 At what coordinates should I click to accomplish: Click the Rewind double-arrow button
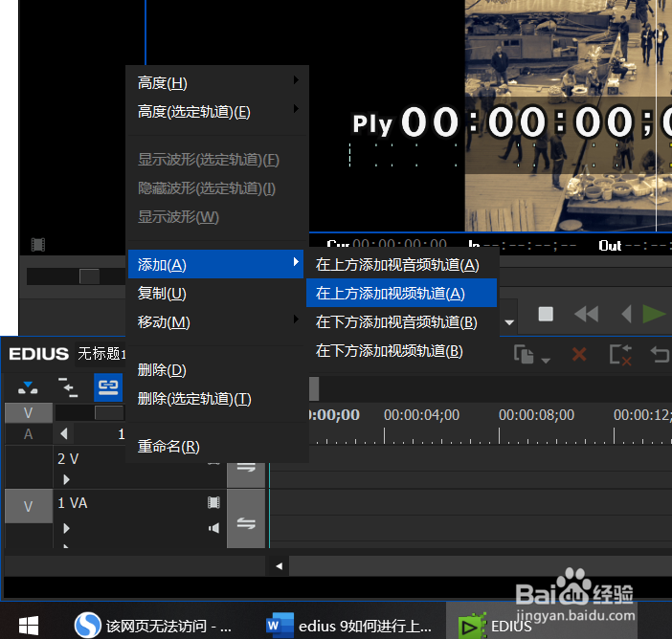tap(586, 314)
